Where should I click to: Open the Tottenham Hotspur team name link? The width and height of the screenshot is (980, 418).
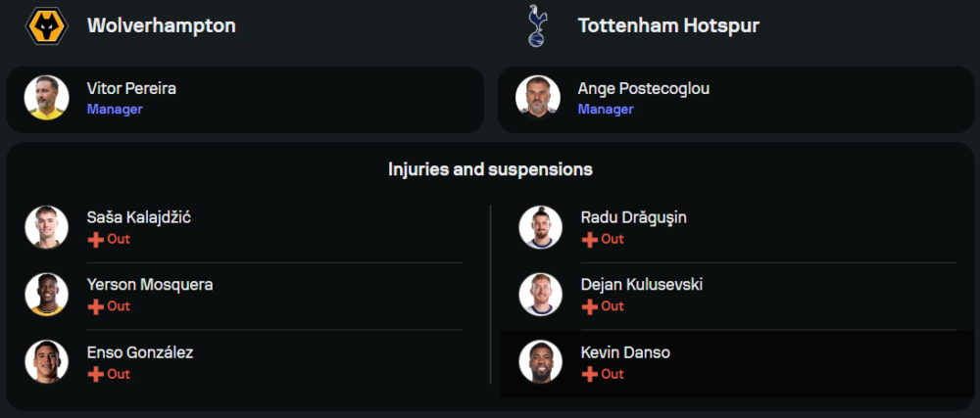click(x=668, y=26)
